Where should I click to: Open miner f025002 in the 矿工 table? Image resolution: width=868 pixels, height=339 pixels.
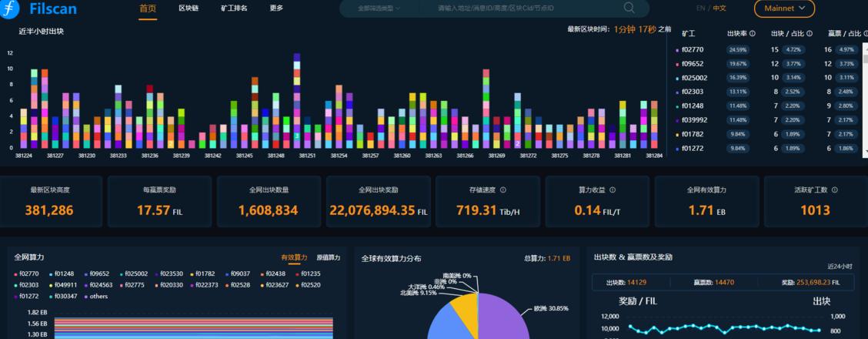[x=694, y=78]
